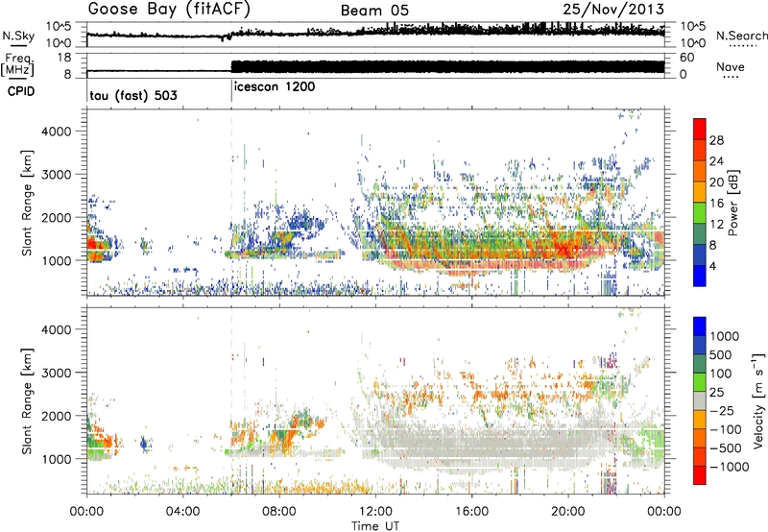
Task: Pick the red top segment of Power colorbar
Action: [700, 129]
